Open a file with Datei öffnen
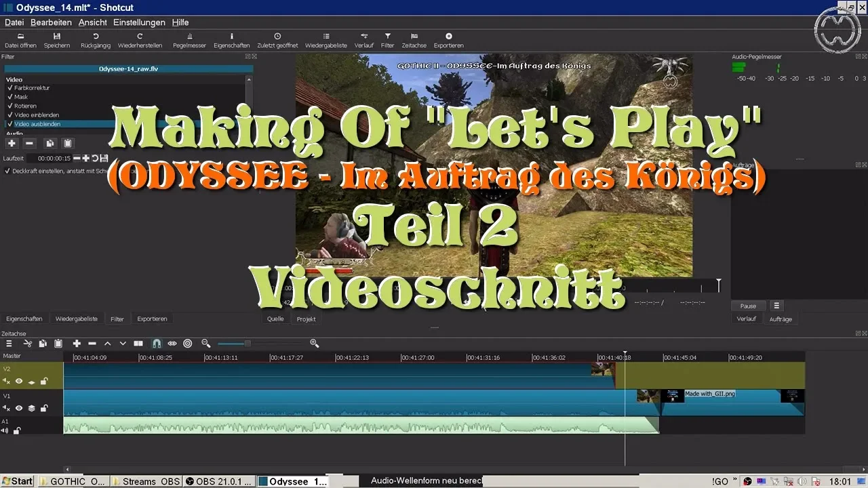The height and width of the screenshot is (488, 868). pos(20,41)
